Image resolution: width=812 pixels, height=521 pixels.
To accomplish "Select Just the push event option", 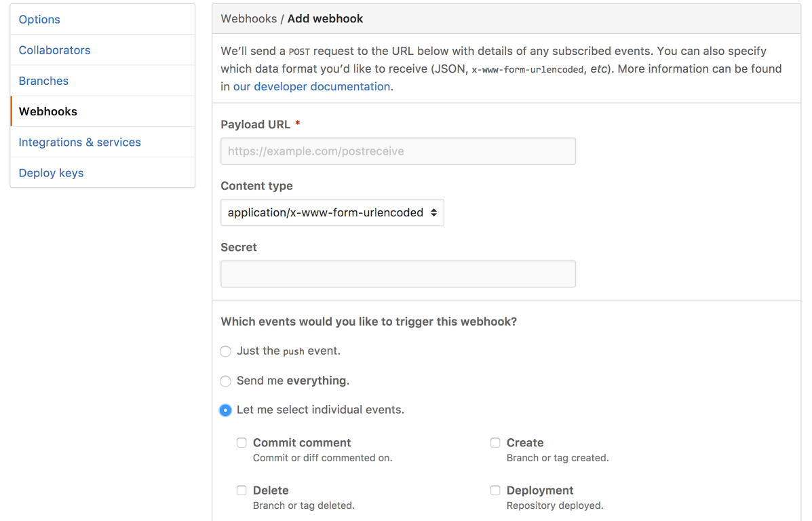I will 225,351.
